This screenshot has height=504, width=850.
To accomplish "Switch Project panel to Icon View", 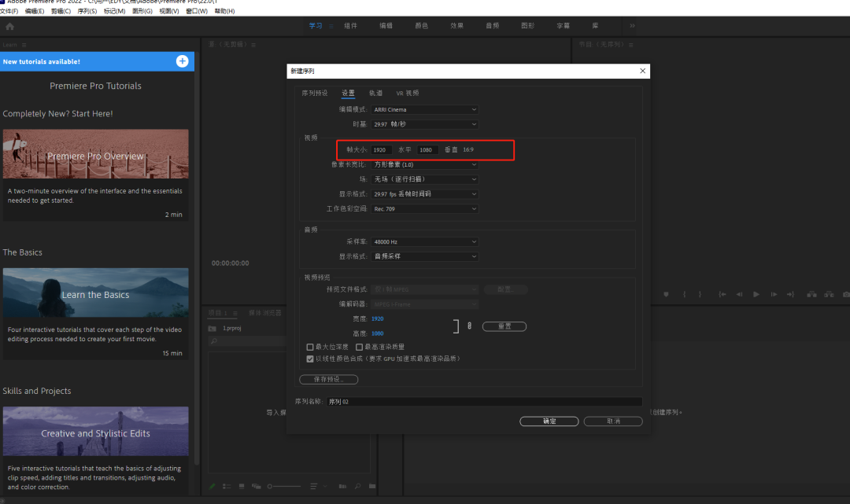I will [242, 486].
